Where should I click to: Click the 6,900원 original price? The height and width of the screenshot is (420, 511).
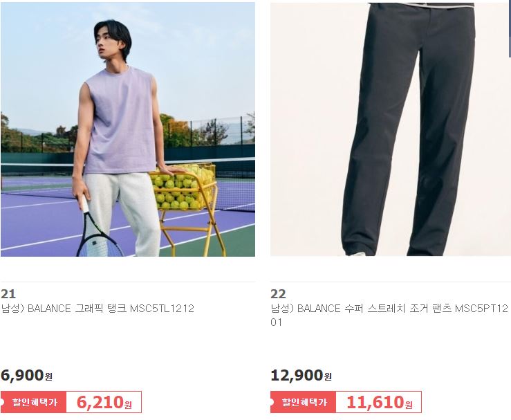coord(26,375)
